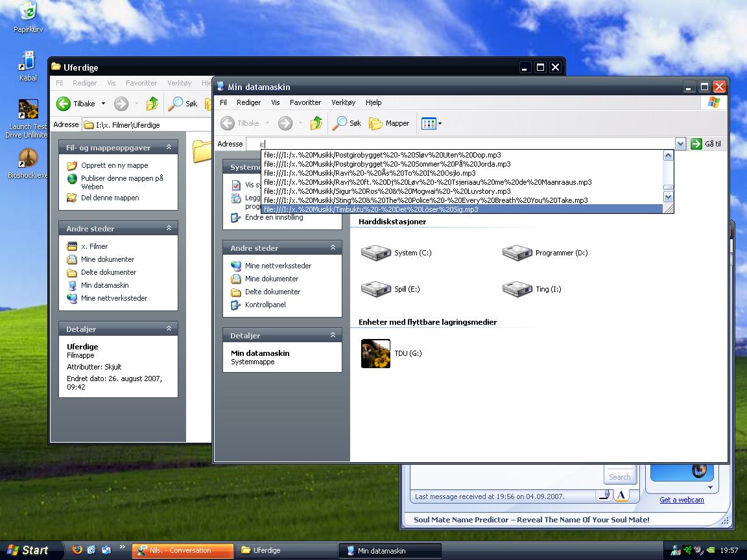747x560 pixels.
Task: Open the Programmer (D:) drive
Action: click(545, 253)
